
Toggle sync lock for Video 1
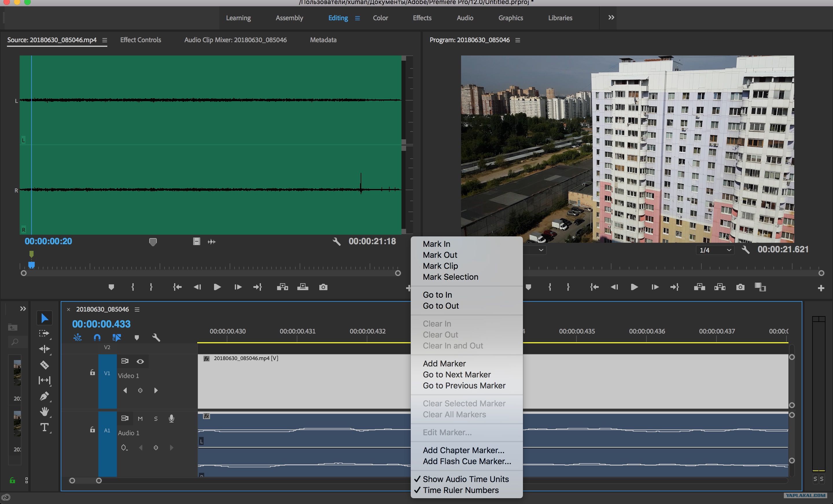coord(125,361)
